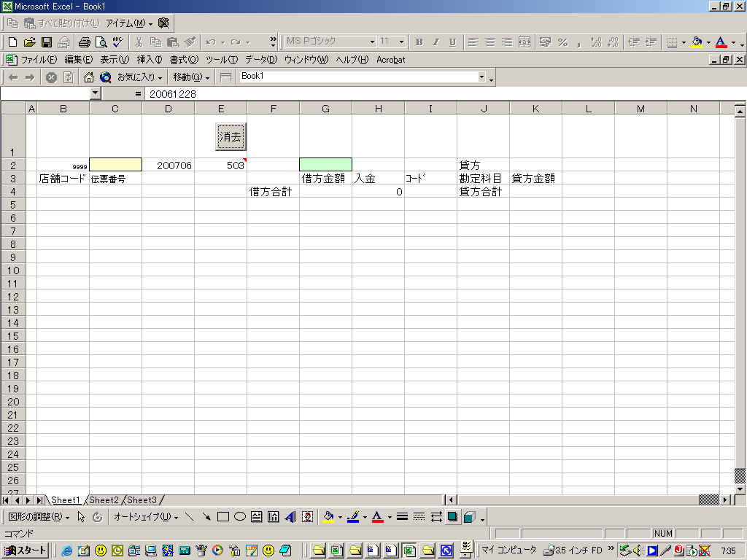The width and height of the screenshot is (747, 560).
Task: Open the ファイル menu
Action: tap(38, 60)
